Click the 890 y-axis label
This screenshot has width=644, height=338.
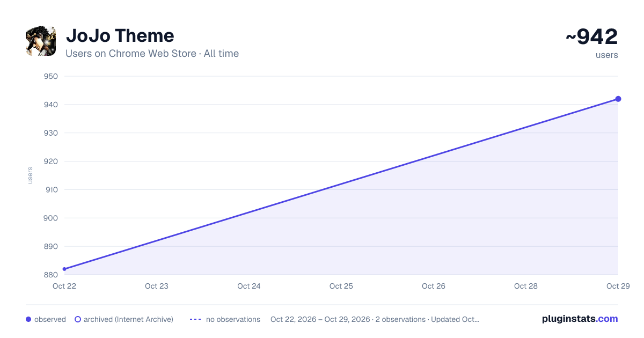[x=51, y=246]
